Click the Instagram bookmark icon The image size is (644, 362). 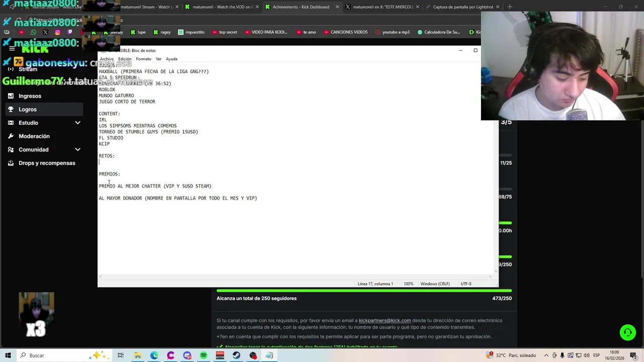(x=58, y=32)
